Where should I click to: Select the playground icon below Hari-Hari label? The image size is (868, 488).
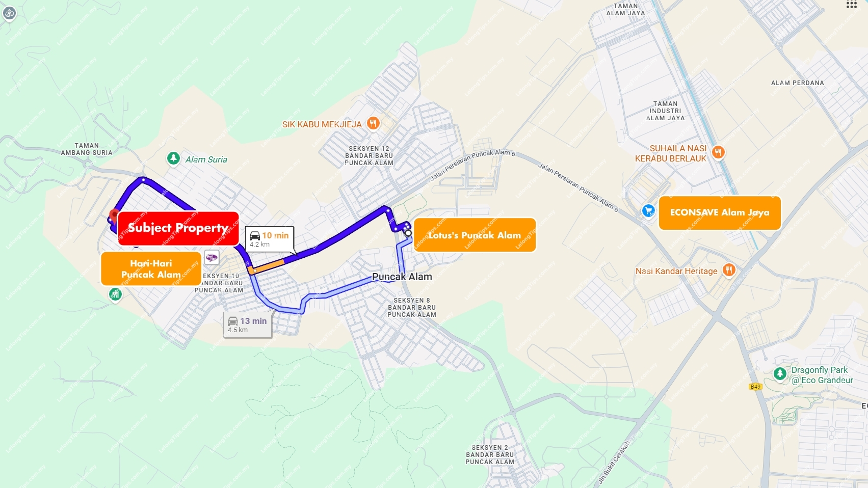pyautogui.click(x=115, y=294)
